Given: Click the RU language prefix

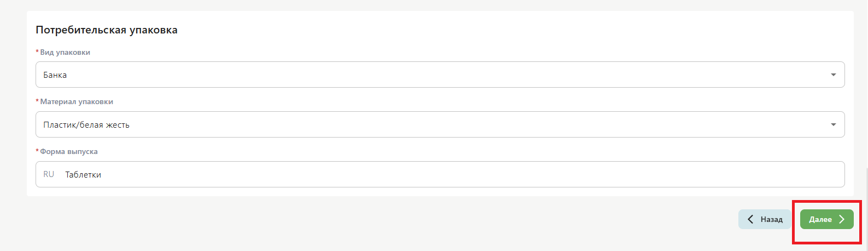Looking at the screenshot, I should click(x=49, y=174).
